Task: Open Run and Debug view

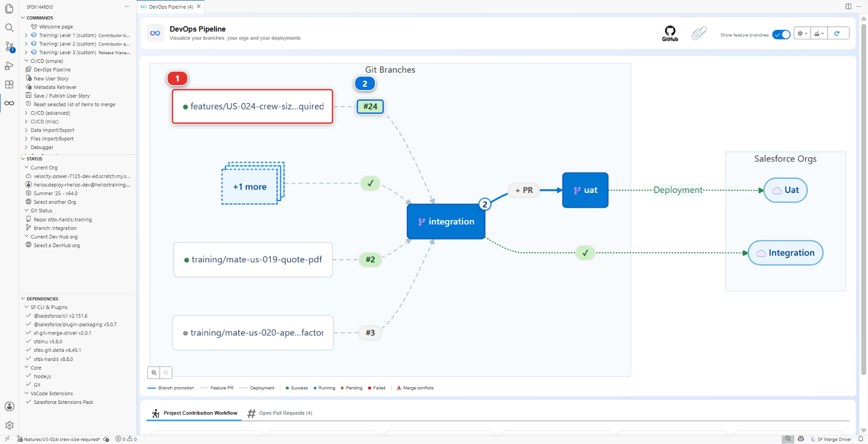Action: pos(9,66)
